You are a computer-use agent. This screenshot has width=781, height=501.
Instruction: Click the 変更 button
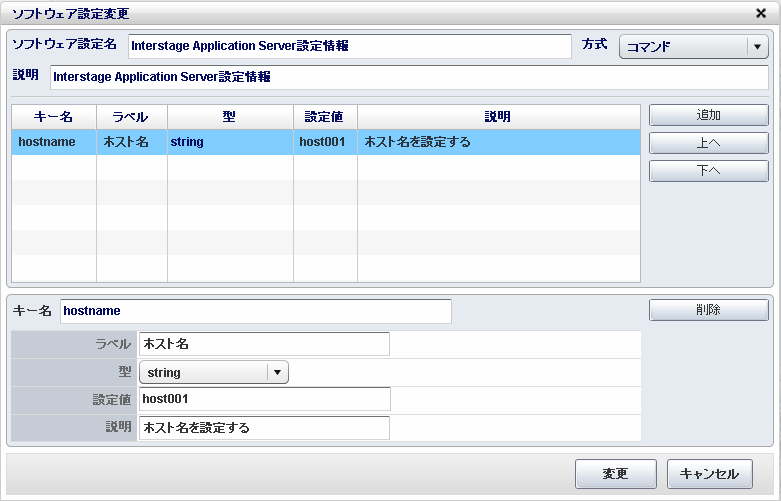click(x=616, y=474)
